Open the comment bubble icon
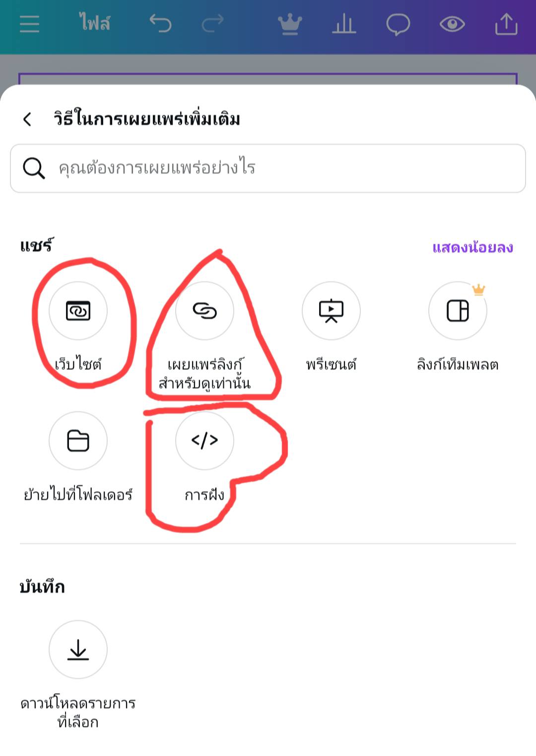The width and height of the screenshot is (536, 756). (398, 24)
